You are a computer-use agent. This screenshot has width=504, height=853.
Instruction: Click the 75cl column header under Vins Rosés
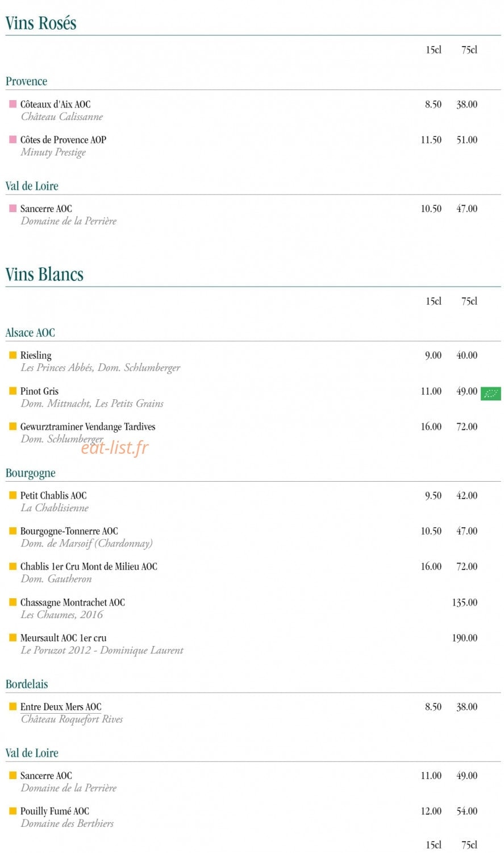469,50
